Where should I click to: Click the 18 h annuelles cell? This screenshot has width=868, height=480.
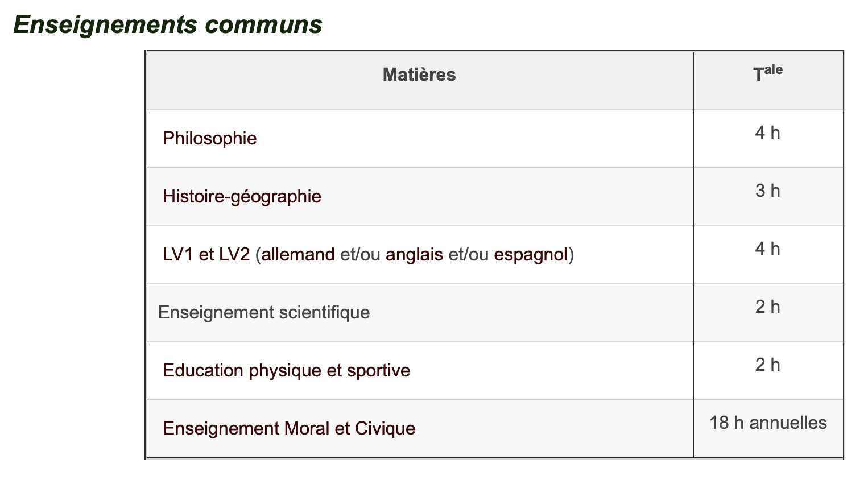point(768,423)
